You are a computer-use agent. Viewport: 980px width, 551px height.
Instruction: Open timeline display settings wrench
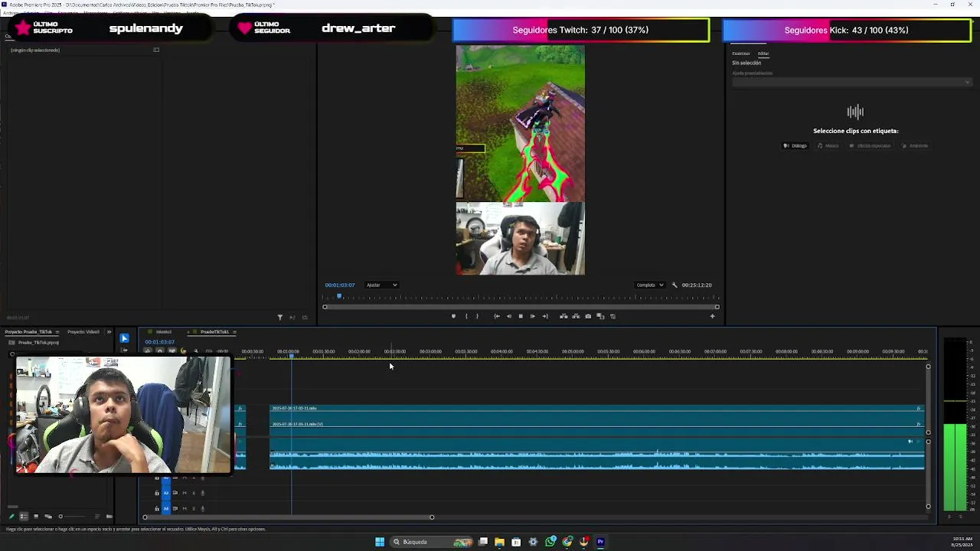(195, 350)
